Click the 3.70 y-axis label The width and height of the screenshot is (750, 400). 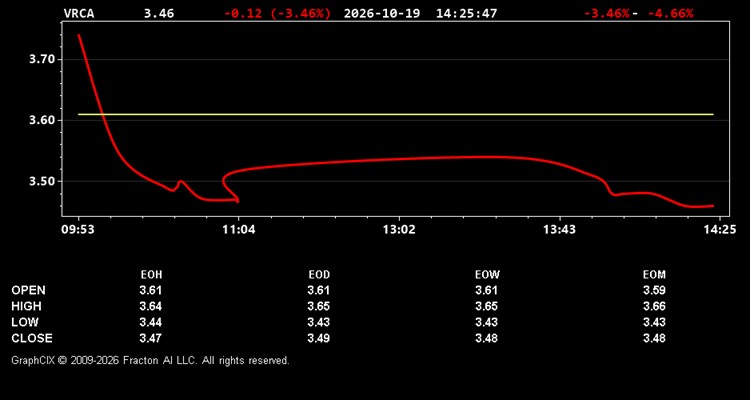tap(43, 60)
